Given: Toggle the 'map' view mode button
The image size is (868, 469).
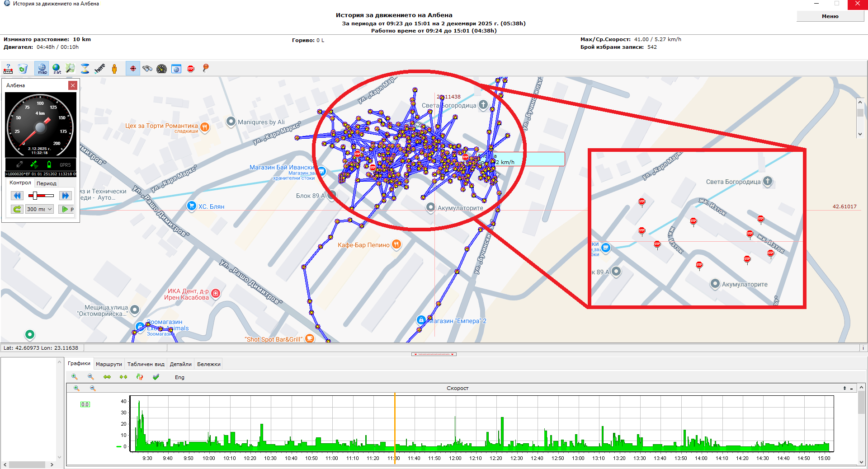Looking at the screenshot, I should click(x=42, y=69).
